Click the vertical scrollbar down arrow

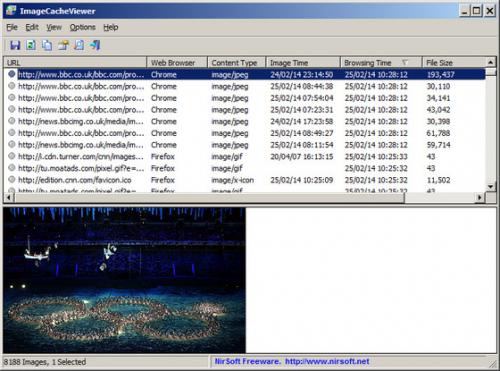(x=490, y=187)
